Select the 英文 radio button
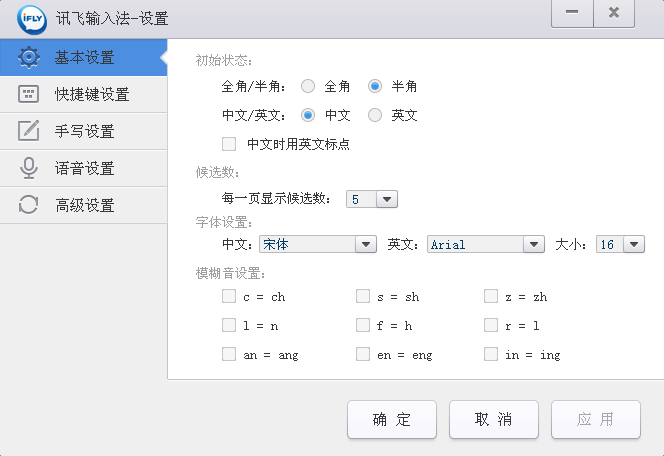664x456 pixels. click(x=376, y=115)
